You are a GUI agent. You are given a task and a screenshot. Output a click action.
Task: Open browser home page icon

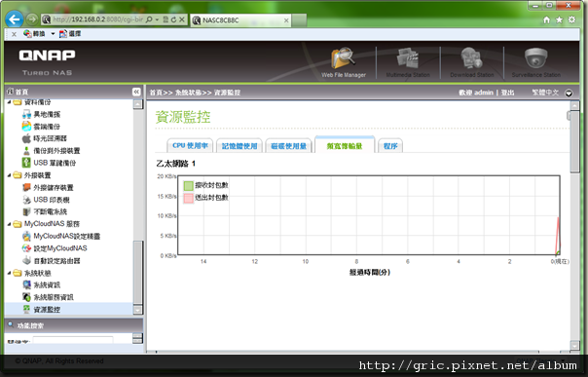[547, 19]
